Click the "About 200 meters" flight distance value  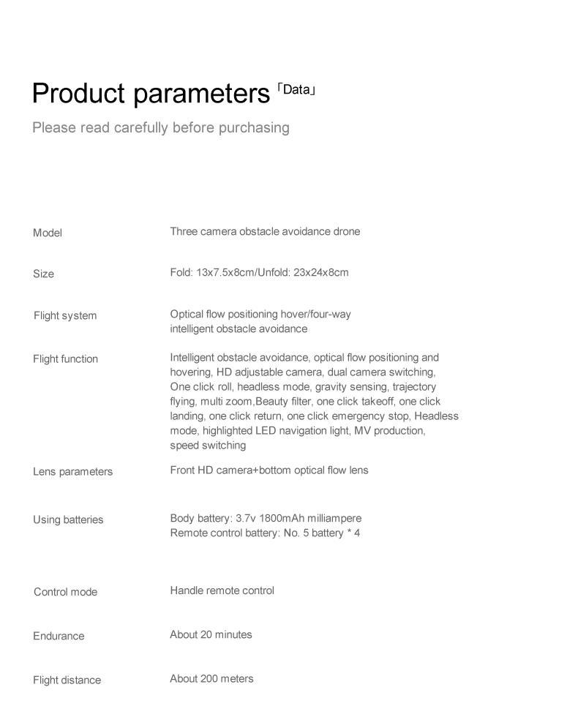(211, 679)
